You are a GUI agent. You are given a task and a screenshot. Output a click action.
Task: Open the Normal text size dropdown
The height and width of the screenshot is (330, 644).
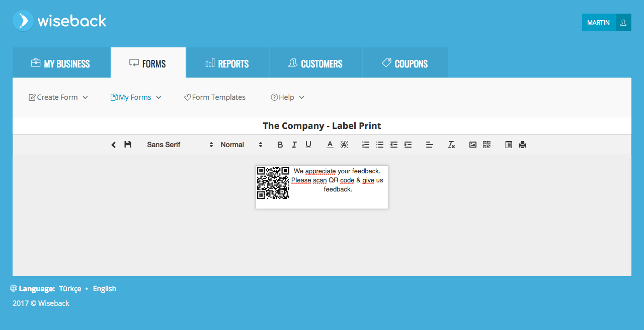tap(242, 145)
